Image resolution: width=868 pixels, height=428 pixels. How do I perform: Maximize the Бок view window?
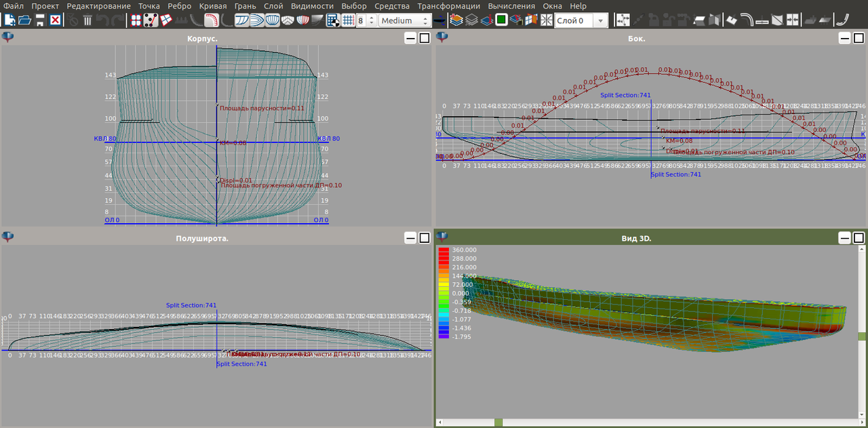click(x=859, y=39)
